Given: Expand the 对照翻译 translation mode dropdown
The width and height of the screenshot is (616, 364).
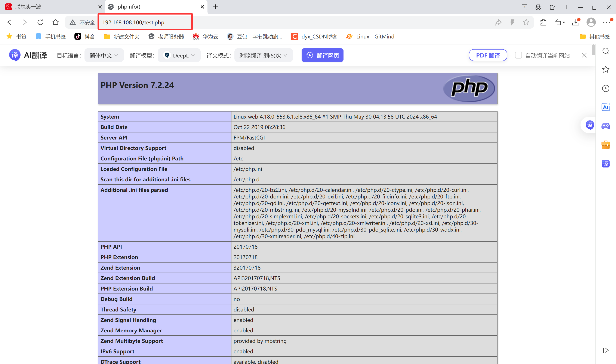Looking at the screenshot, I should (264, 56).
